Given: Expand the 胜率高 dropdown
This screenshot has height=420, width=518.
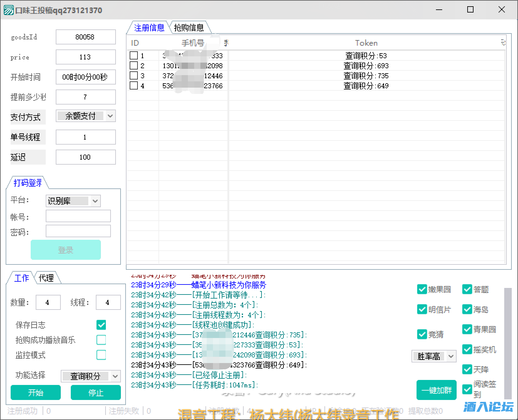Looking at the screenshot, I should coord(451,356).
